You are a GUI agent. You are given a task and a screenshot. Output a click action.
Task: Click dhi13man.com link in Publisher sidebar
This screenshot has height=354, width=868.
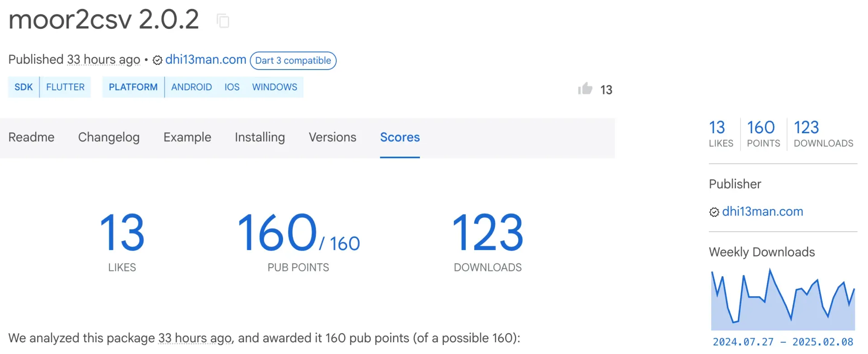(x=762, y=211)
